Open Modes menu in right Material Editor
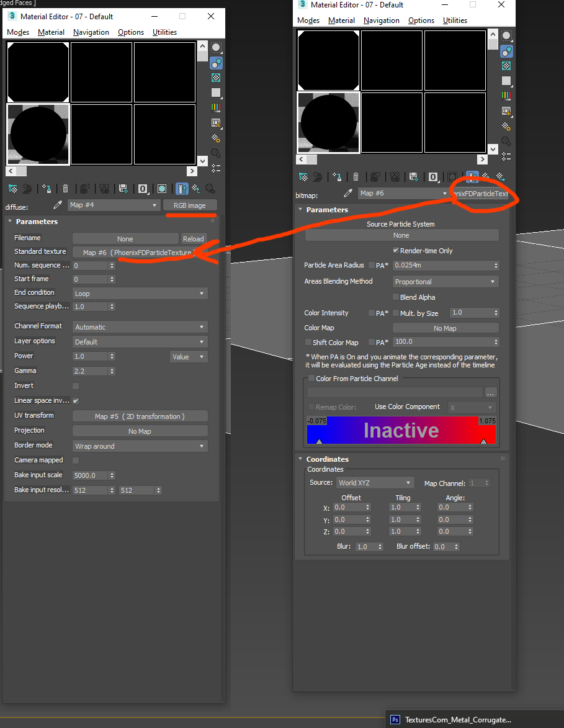Screen dimensions: 564x728 click(308, 20)
